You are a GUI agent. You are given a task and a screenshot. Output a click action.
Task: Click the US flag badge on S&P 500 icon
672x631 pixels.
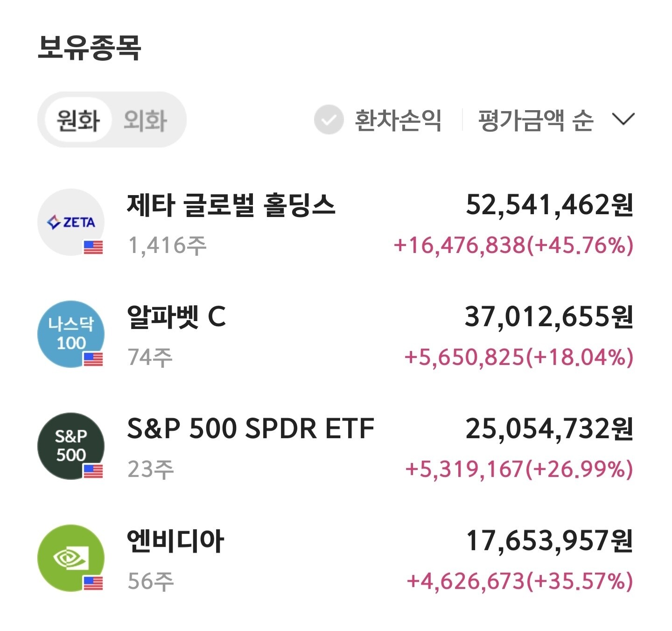(x=93, y=471)
